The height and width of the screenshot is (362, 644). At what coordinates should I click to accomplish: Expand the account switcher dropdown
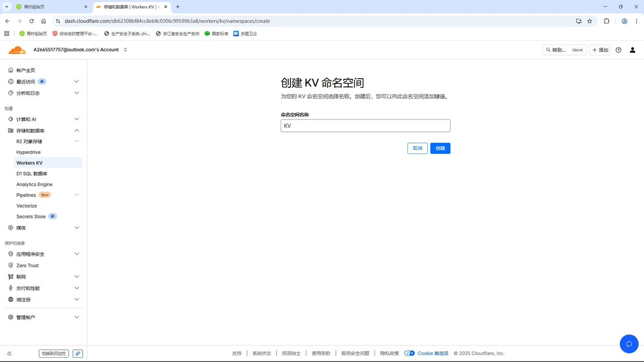click(126, 50)
